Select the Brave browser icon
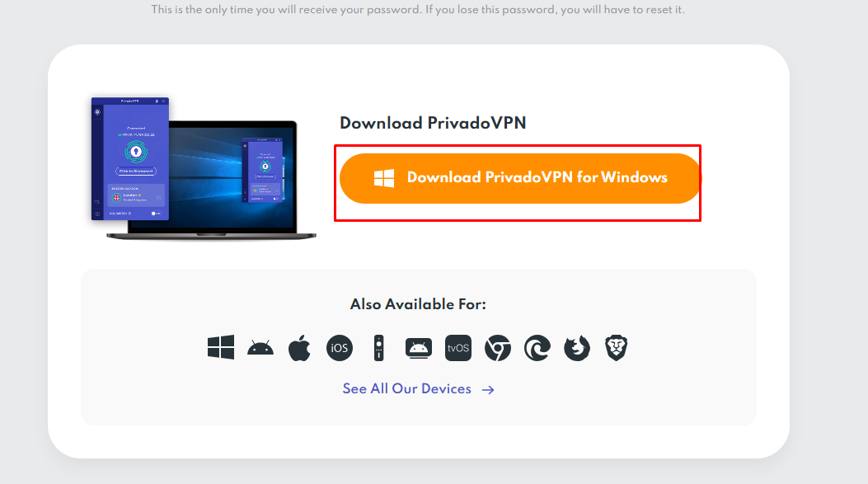868x484 pixels. [x=616, y=347]
